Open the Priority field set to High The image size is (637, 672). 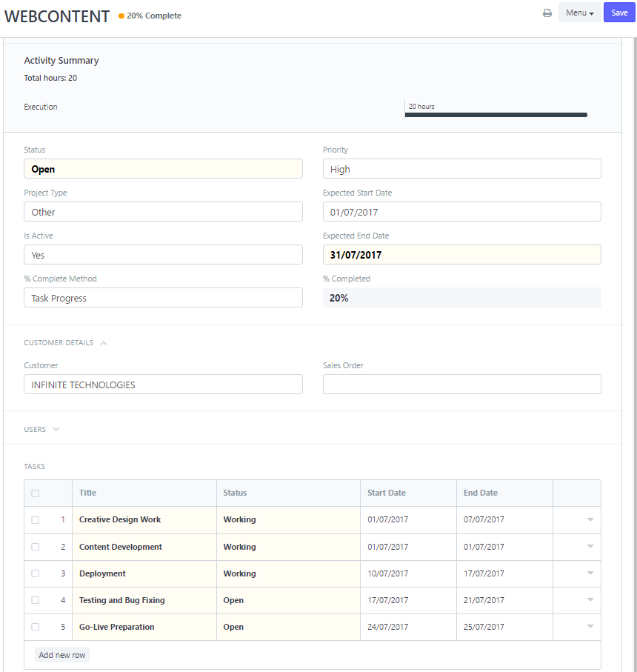pos(461,169)
